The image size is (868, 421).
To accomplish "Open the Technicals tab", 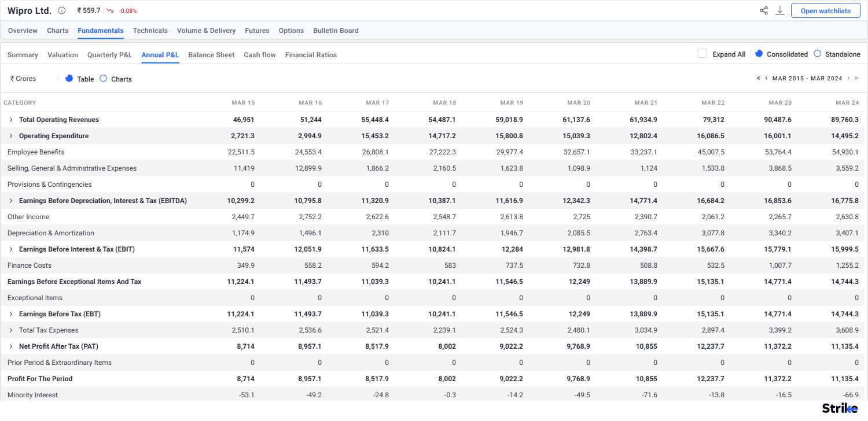I will click(150, 31).
